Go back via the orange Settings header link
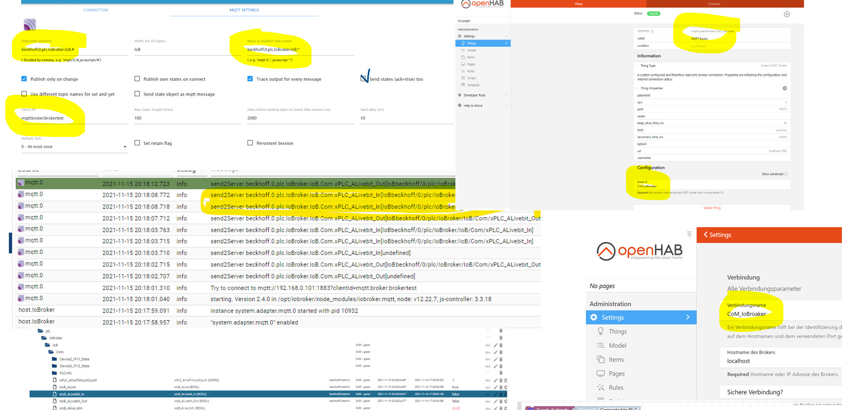 [x=717, y=235]
